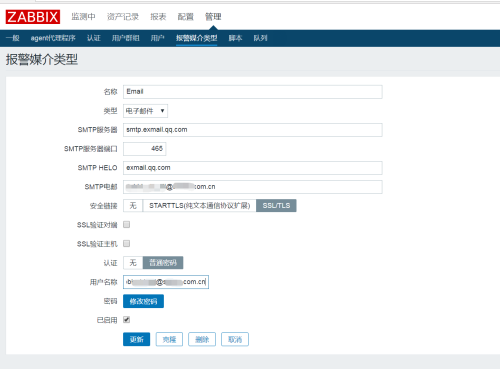Screen dimensions: 500x369
Task: Edit the SMTP port field 465
Action: pos(145,149)
